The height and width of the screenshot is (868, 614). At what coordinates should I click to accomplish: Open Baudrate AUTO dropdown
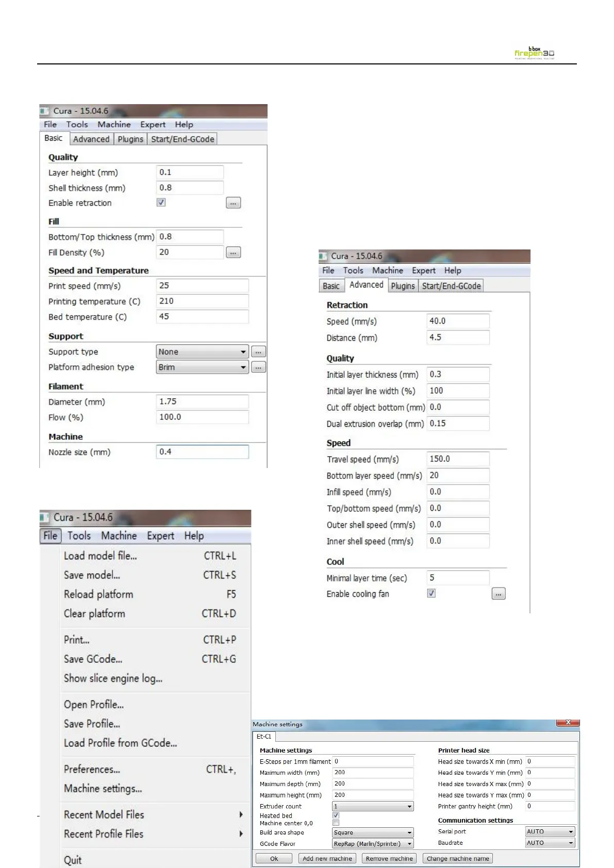[550, 843]
